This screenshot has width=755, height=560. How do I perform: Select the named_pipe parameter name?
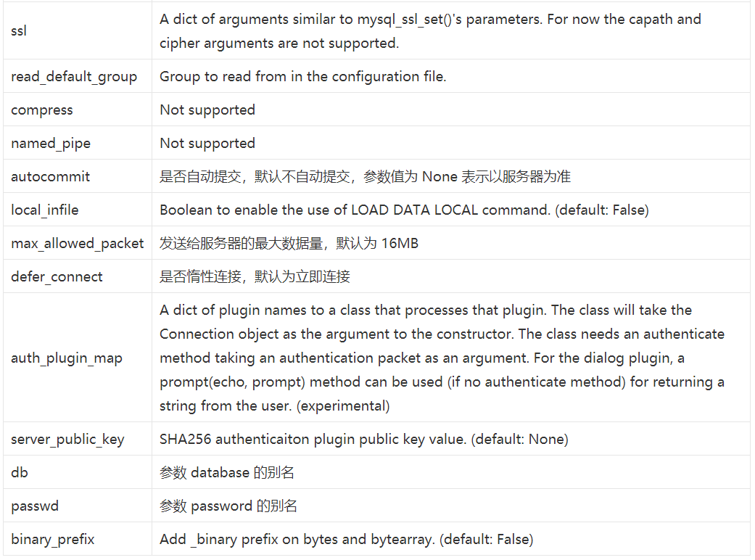click(51, 144)
